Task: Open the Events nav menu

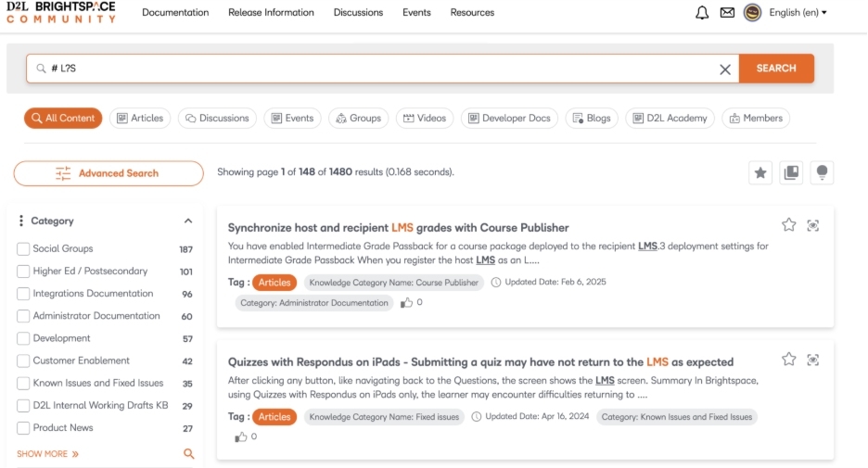Action: pos(416,12)
